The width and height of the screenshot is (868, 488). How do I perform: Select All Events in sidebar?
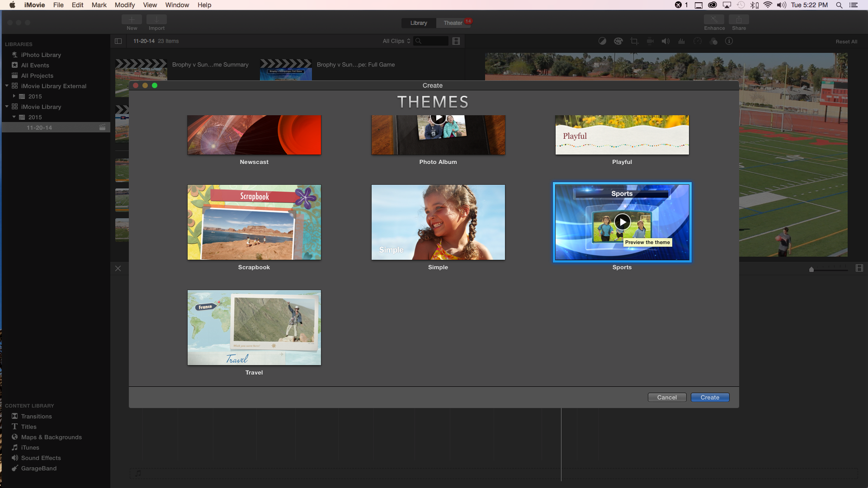coord(35,65)
